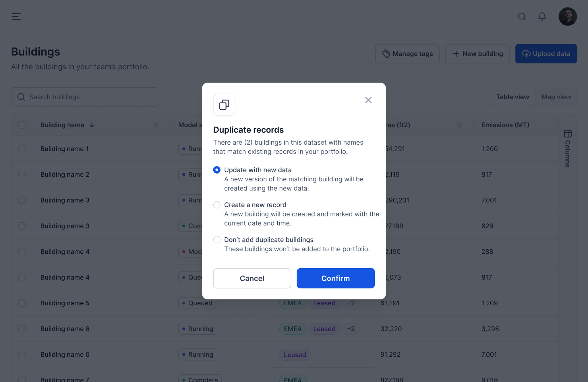Choose Don't add duplicate buildings
Image resolution: width=588 pixels, height=382 pixels.
(x=217, y=240)
